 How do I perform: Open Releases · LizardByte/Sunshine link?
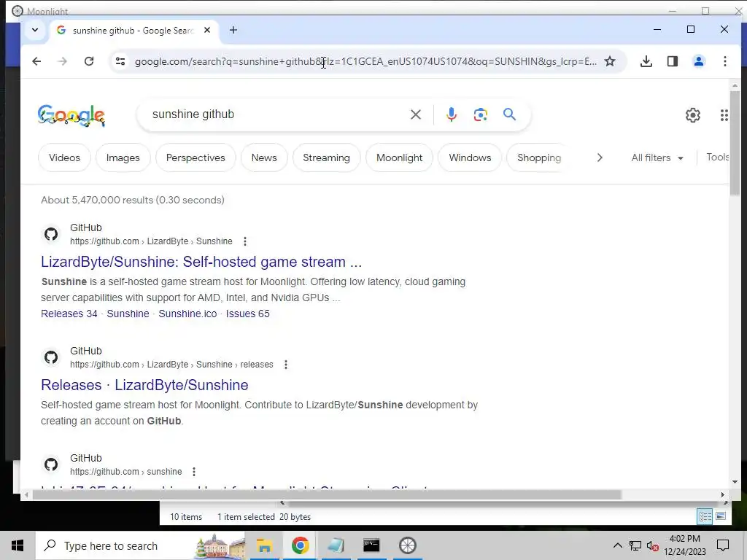pyautogui.click(x=144, y=385)
